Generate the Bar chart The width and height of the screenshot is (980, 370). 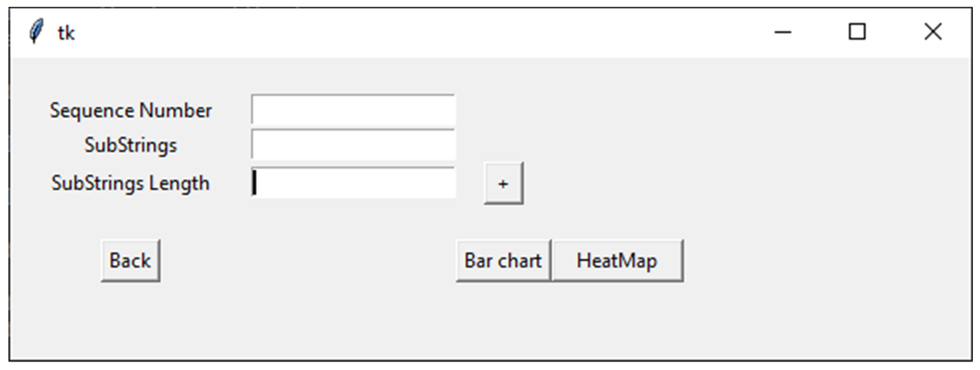(503, 261)
